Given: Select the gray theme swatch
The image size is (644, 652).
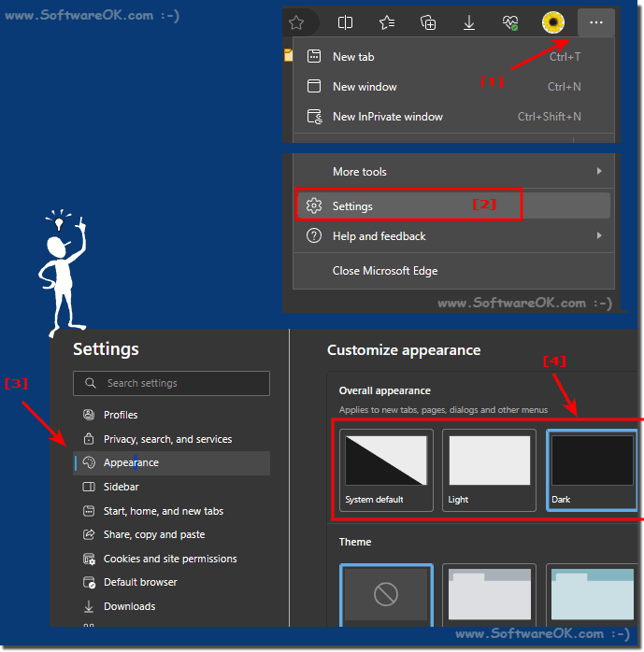Looking at the screenshot, I should tap(489, 595).
